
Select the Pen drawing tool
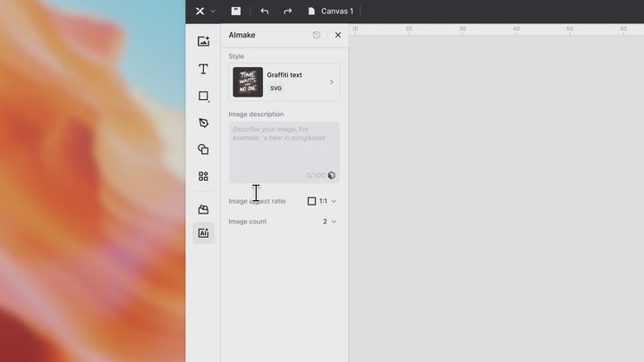203,122
